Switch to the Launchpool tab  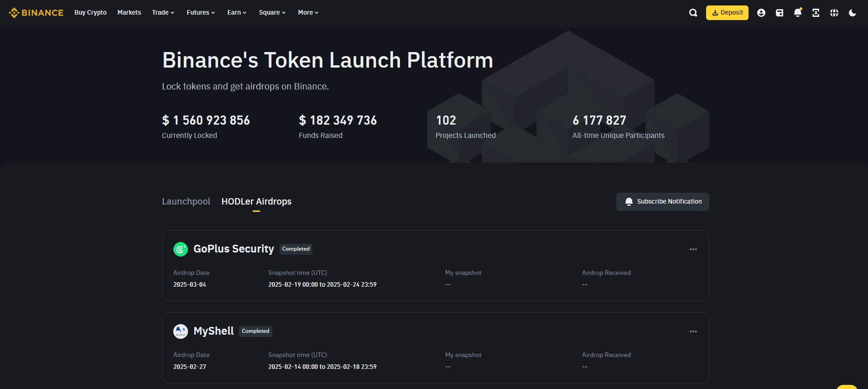pos(186,201)
